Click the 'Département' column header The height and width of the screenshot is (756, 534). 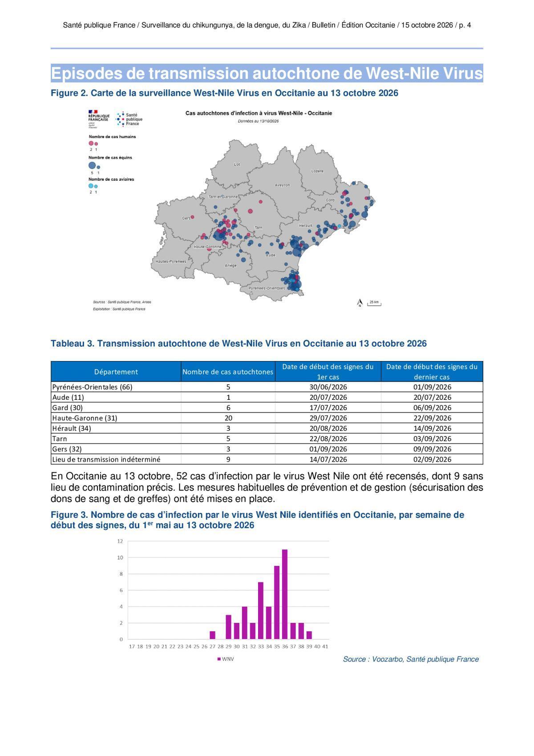(x=116, y=372)
